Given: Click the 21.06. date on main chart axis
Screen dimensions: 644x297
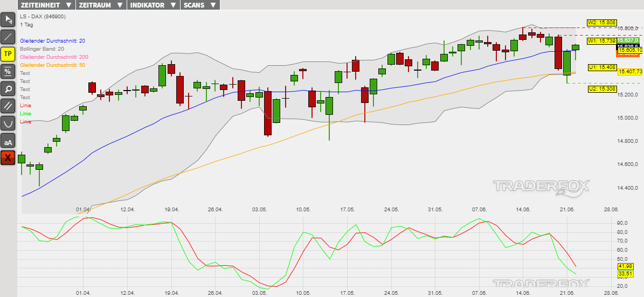Looking at the screenshot, I should coord(567,210).
